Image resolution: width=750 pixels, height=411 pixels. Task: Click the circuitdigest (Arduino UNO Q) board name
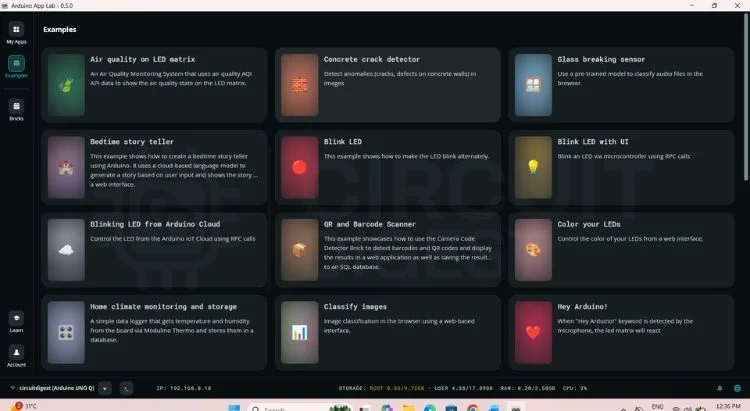(x=56, y=388)
